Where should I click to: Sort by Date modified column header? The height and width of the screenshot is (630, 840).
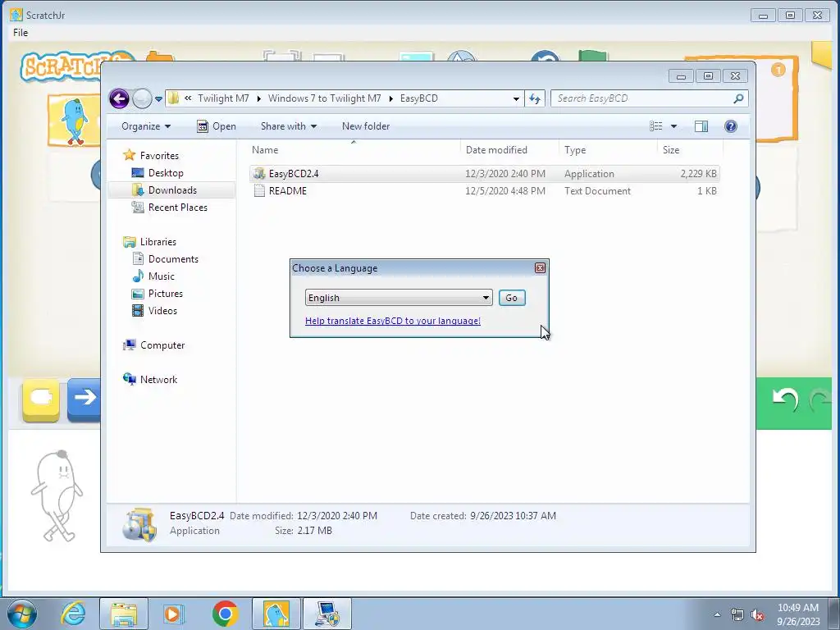point(509,150)
